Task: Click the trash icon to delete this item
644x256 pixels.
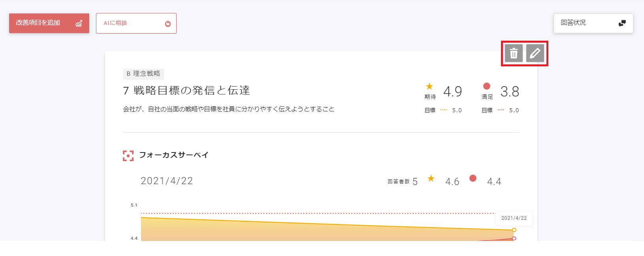Action: click(x=513, y=53)
